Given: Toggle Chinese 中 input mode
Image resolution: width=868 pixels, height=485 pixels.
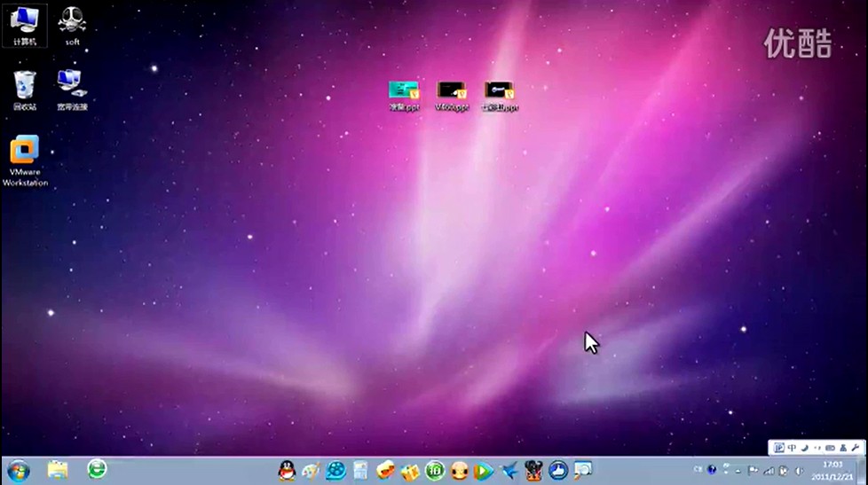Looking at the screenshot, I should pos(793,448).
